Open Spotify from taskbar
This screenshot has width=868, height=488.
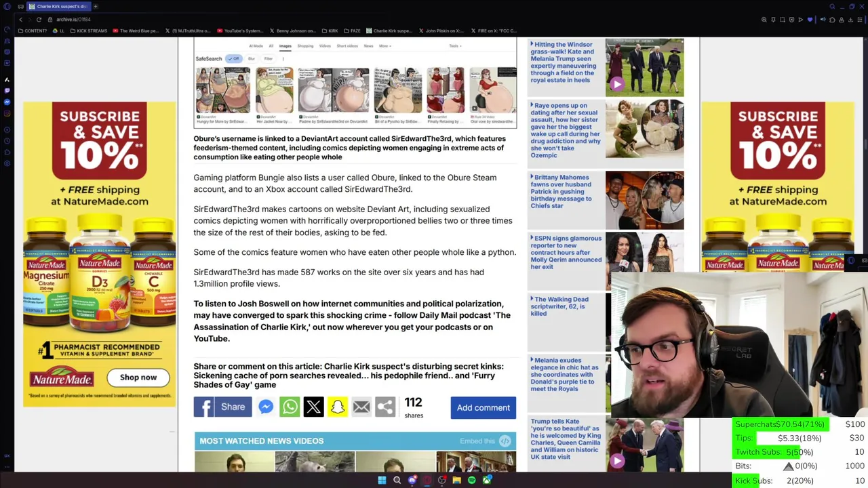[x=471, y=480]
